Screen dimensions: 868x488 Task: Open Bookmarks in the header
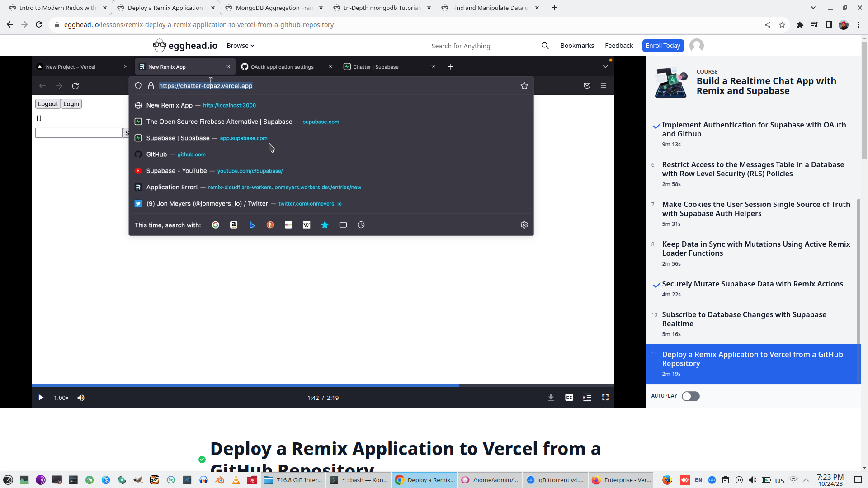point(577,46)
